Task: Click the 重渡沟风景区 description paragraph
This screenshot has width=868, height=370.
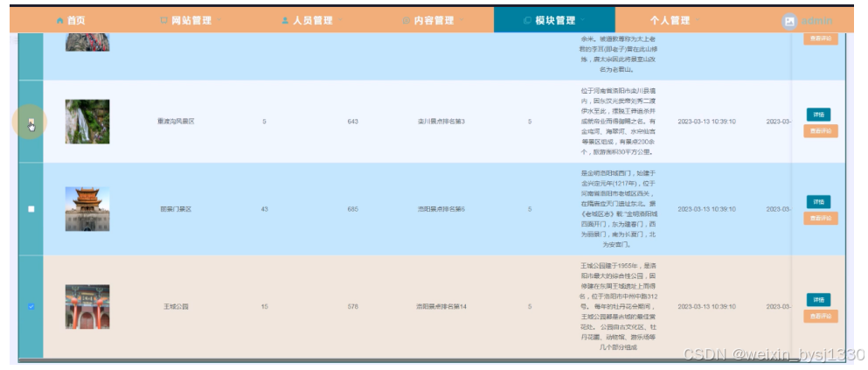Action: [618, 120]
